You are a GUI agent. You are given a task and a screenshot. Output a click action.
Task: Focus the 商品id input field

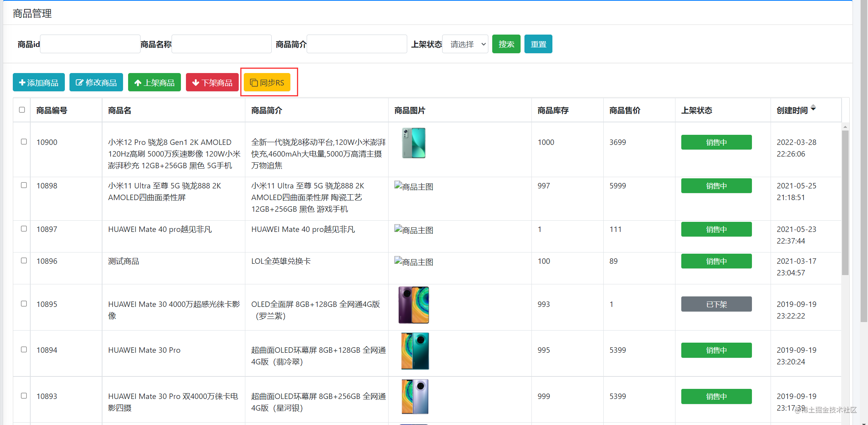pyautogui.click(x=90, y=44)
